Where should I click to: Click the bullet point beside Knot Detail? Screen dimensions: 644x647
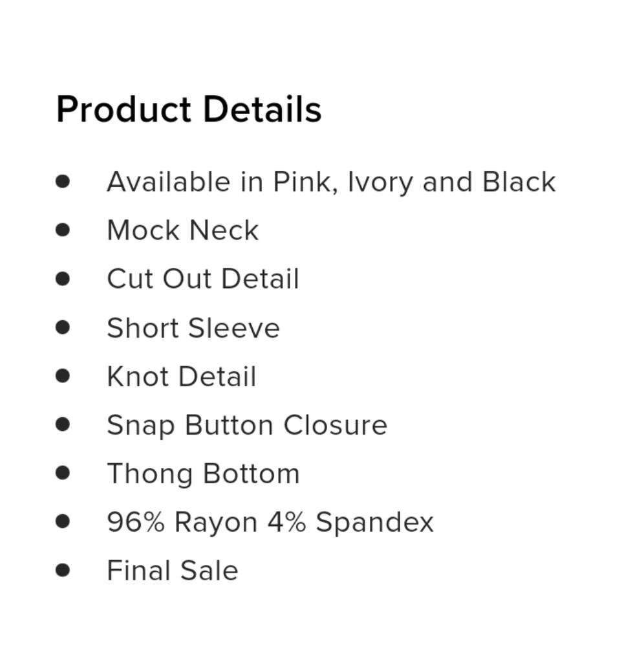[x=63, y=375]
